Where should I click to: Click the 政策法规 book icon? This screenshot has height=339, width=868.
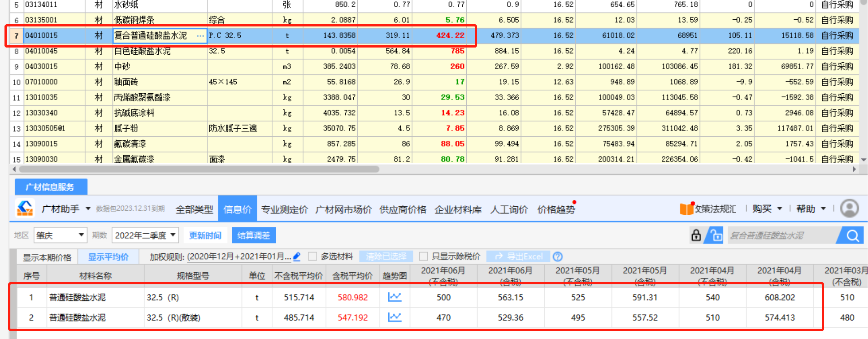point(686,209)
